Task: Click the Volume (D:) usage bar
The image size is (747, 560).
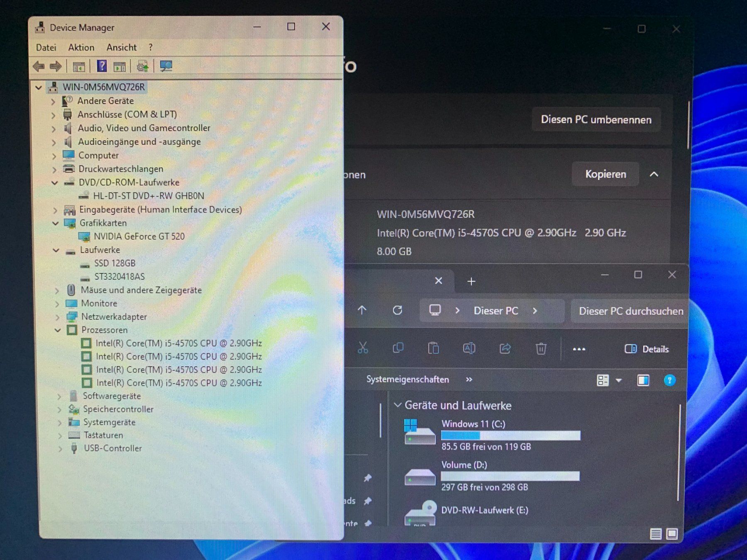Action: point(510,476)
